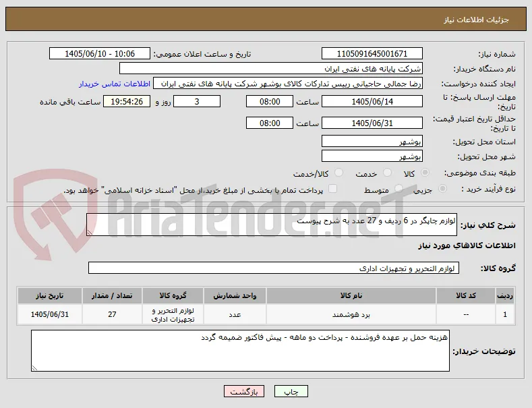
Task: Click the row number cell 1
Action: [505, 315]
